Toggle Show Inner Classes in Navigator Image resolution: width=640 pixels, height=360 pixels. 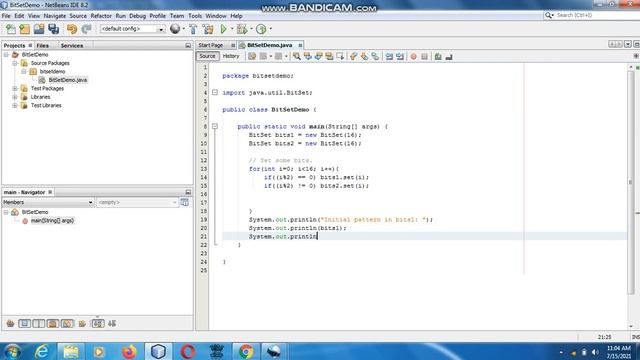click(67, 324)
